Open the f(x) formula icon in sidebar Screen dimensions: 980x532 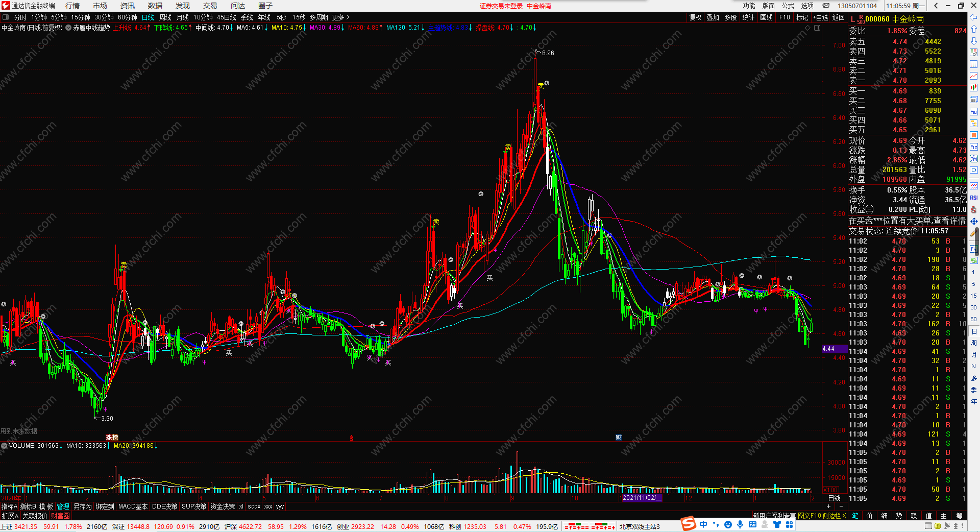pyautogui.click(x=973, y=159)
